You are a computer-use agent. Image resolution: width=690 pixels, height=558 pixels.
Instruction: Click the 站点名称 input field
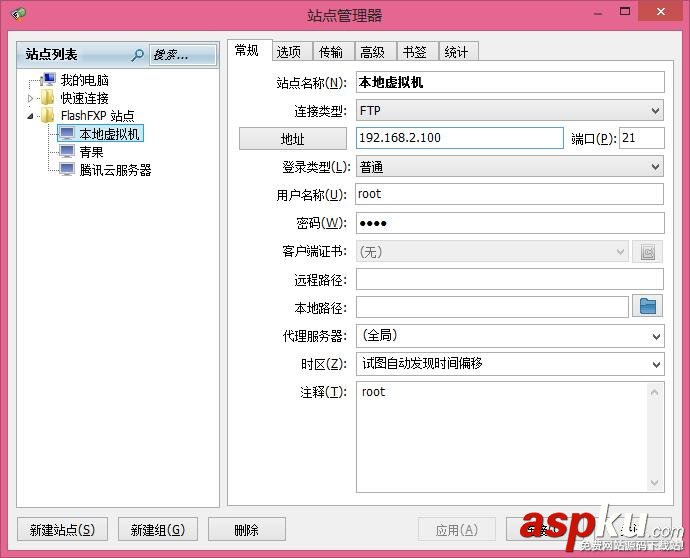click(510, 82)
